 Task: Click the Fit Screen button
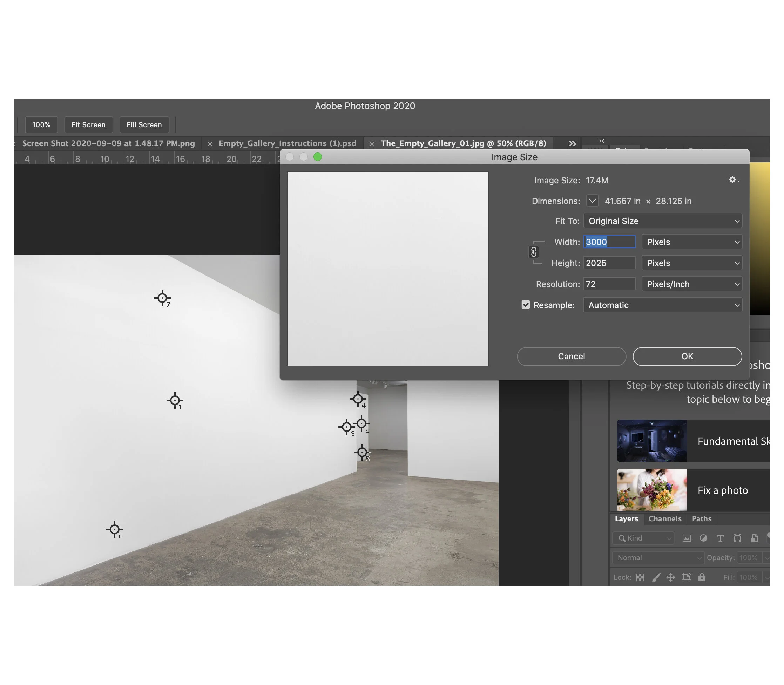click(88, 124)
